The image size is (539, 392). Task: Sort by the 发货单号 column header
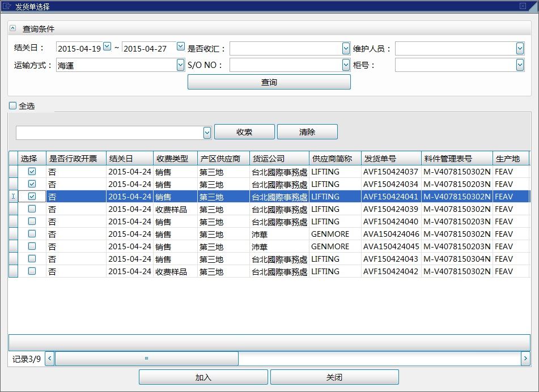tap(391, 159)
